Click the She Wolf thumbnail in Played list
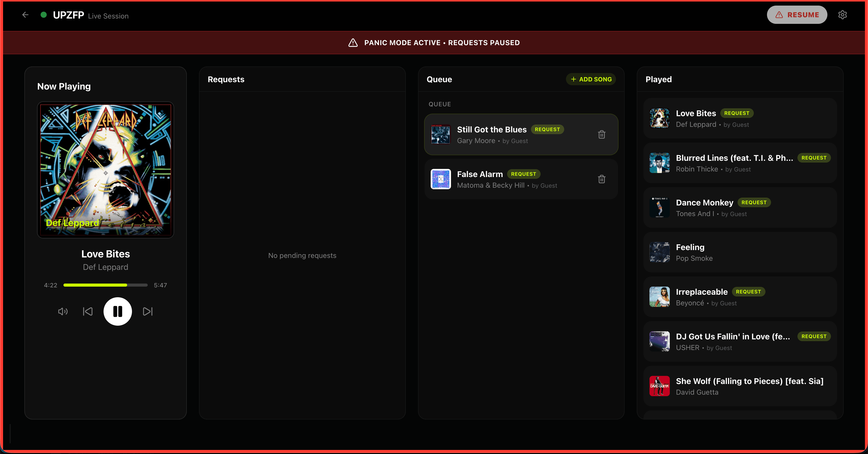Image resolution: width=868 pixels, height=454 pixels. (x=659, y=386)
